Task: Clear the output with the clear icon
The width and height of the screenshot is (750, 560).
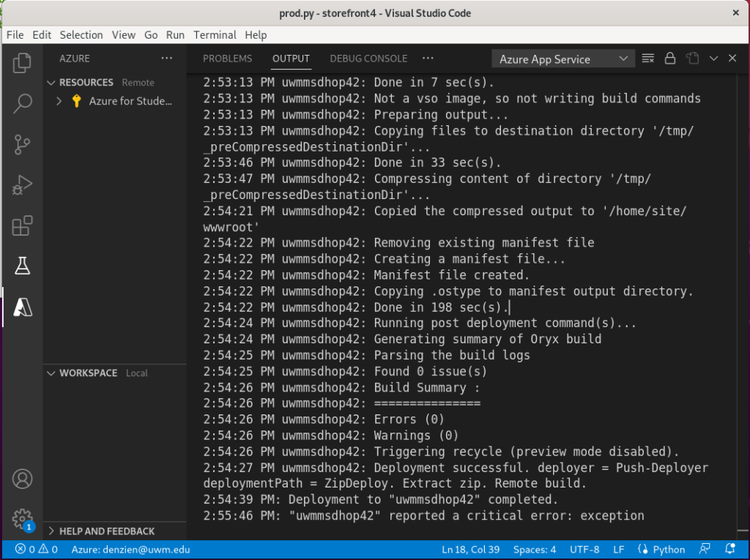Action: click(x=647, y=59)
